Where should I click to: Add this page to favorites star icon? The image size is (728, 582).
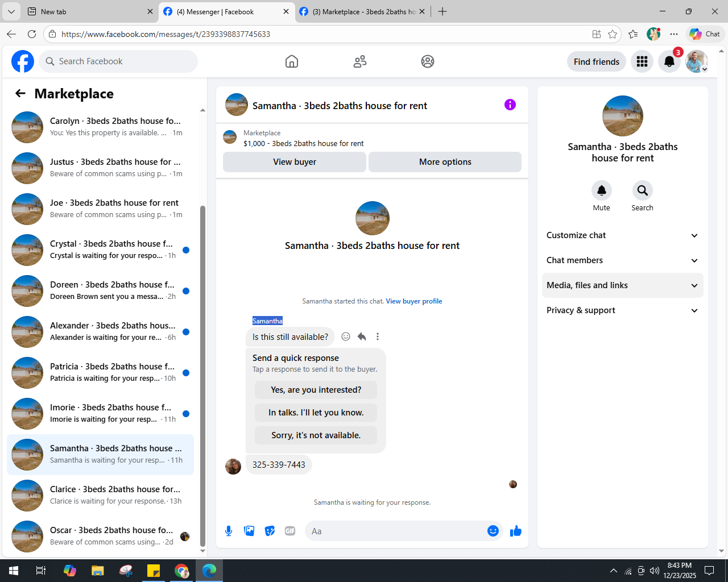coord(613,34)
